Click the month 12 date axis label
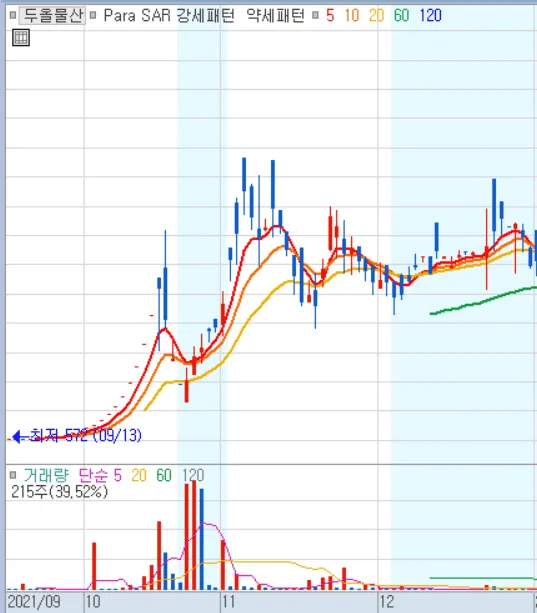Viewport: 537px width, 613px height. click(387, 602)
